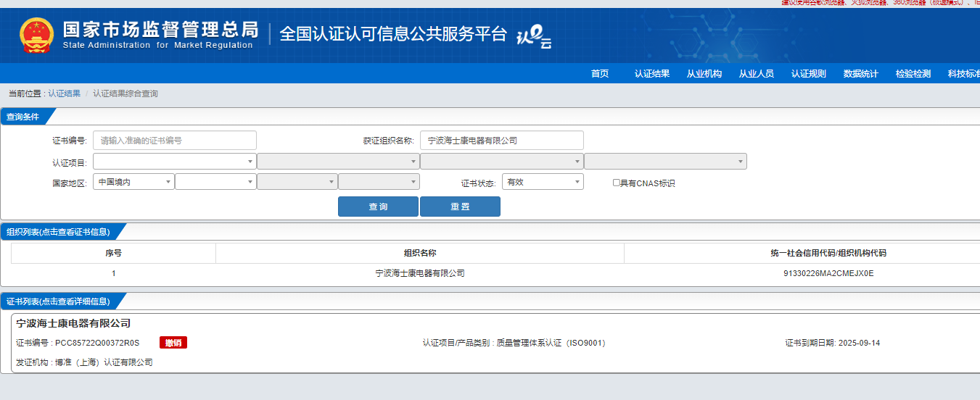Image resolution: width=980 pixels, height=400 pixels.
Task: Click the 组织列表 section header tab
Action: click(x=59, y=232)
